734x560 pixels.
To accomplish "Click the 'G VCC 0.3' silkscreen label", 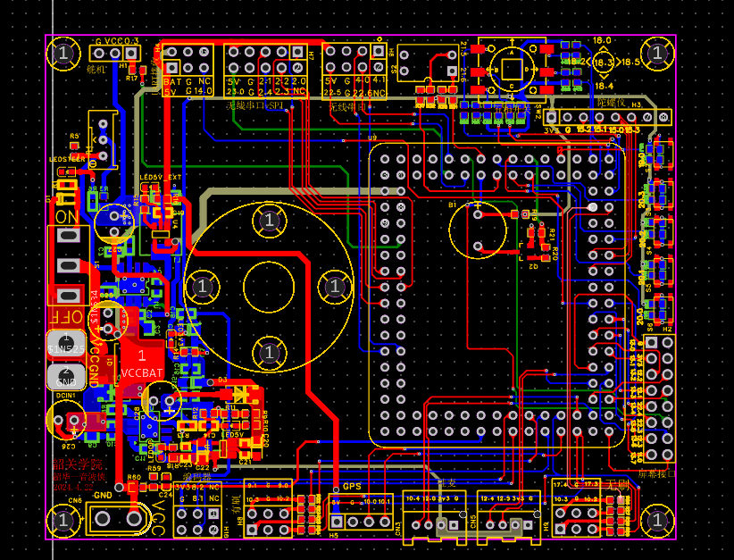I will 117,41.
